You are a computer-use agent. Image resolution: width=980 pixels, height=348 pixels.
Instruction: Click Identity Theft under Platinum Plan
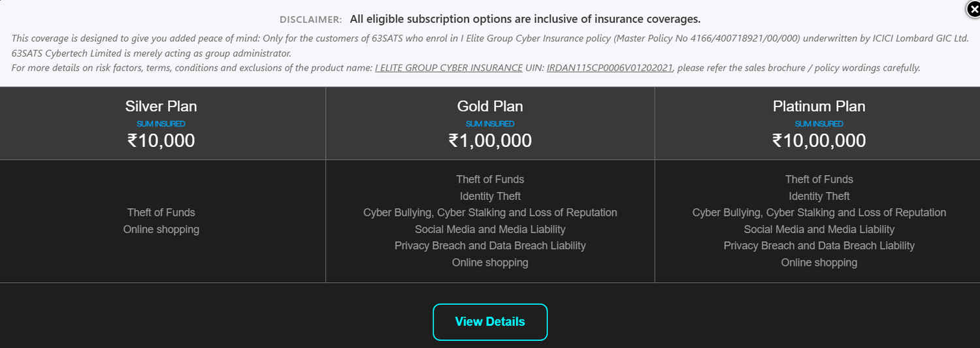click(x=819, y=197)
